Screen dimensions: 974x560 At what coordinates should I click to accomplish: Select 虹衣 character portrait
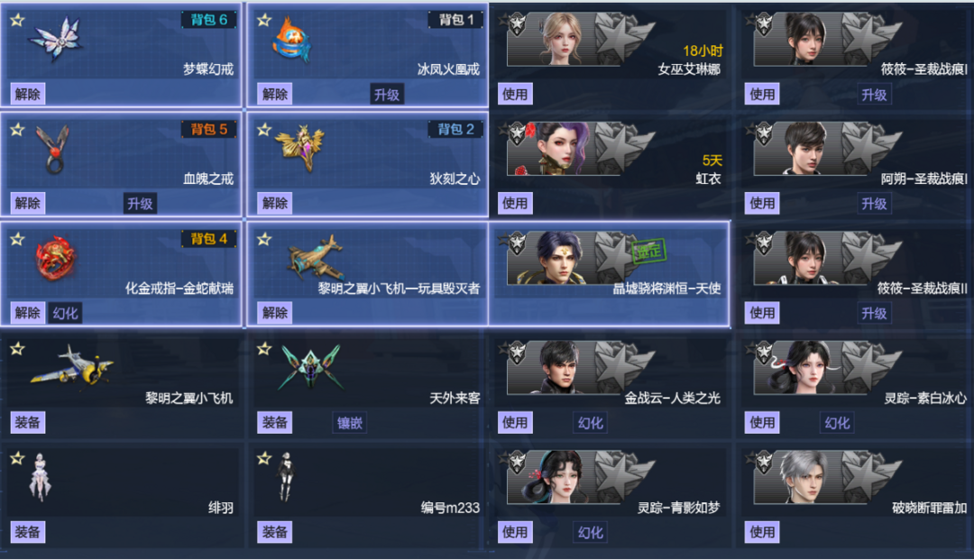pyautogui.click(x=559, y=149)
